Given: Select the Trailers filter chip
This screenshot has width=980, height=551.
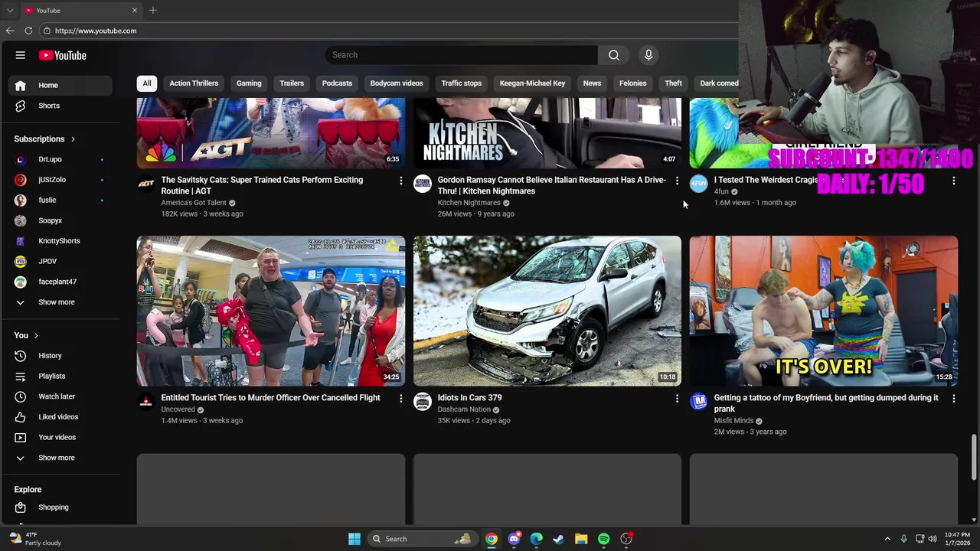Looking at the screenshot, I should click(x=292, y=83).
